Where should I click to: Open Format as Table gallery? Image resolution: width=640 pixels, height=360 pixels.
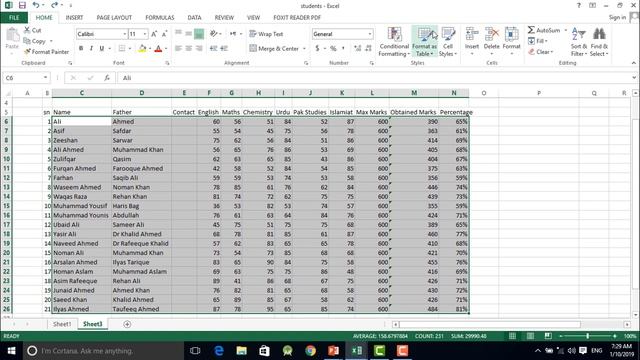424,42
